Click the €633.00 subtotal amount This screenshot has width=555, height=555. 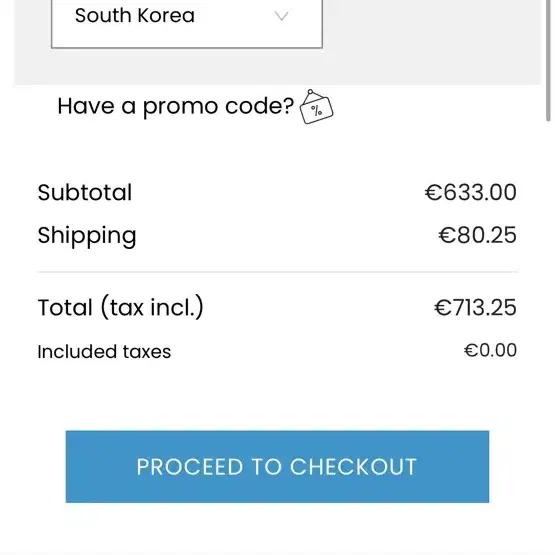tap(471, 193)
